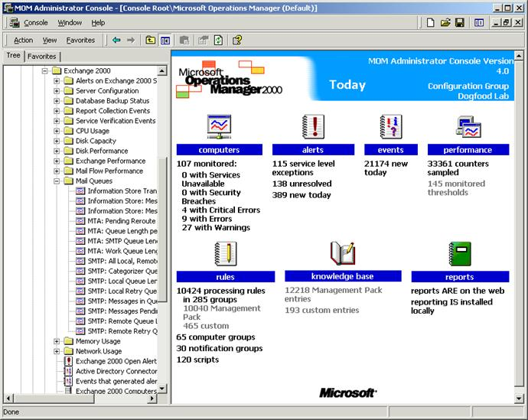The image size is (528, 420).
Task: Click '120 scripts' text
Action: point(197,360)
